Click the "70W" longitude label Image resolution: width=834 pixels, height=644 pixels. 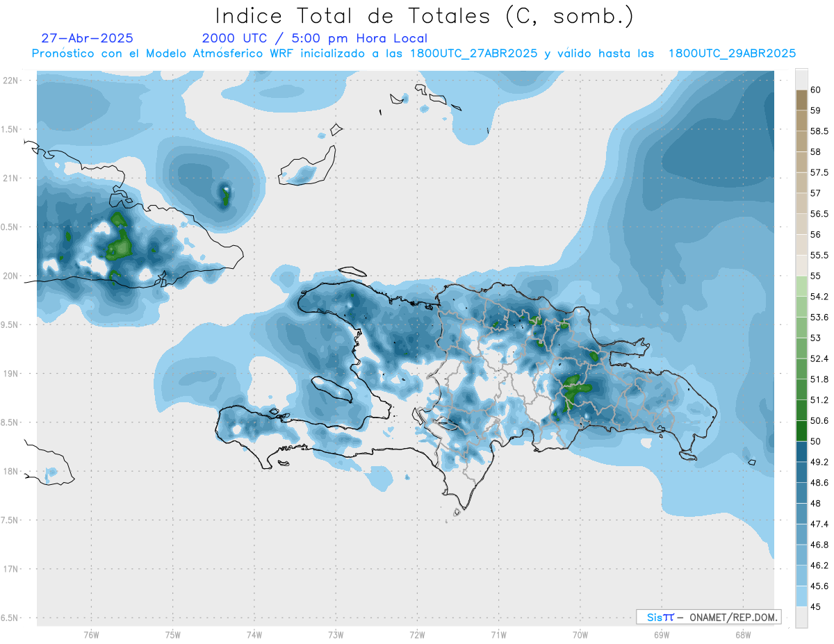[580, 635]
